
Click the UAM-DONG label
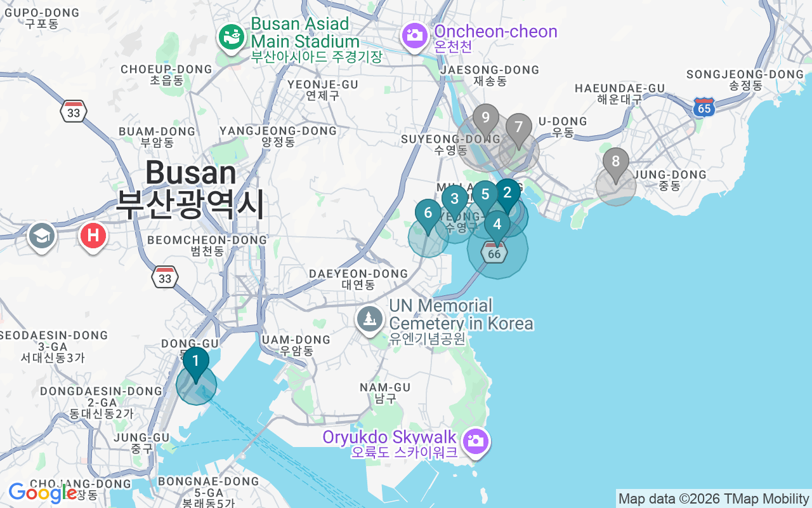[x=296, y=345]
